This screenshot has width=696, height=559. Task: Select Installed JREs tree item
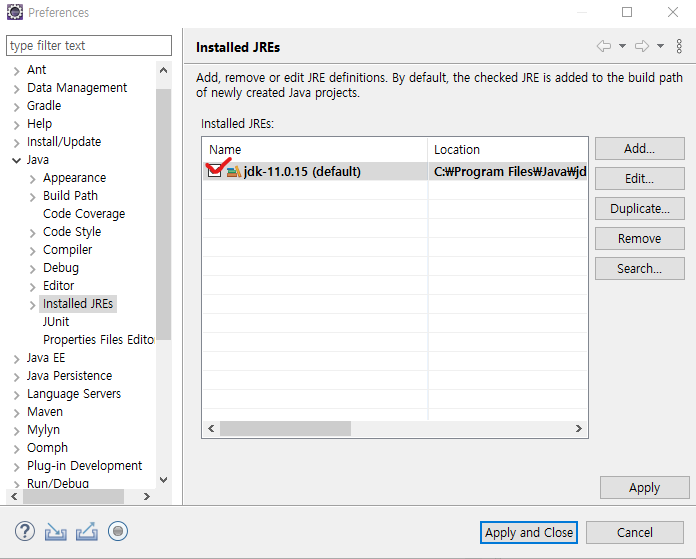(78, 304)
